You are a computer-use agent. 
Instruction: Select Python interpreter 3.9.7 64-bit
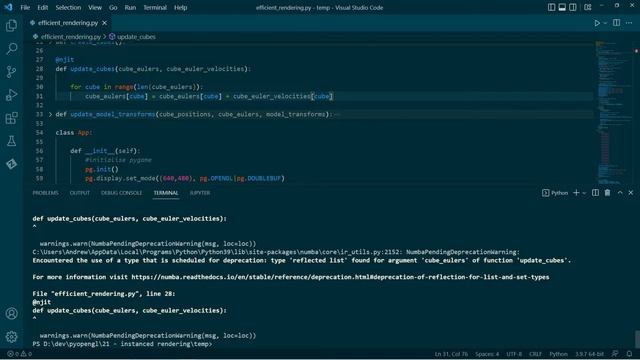tap(589, 354)
